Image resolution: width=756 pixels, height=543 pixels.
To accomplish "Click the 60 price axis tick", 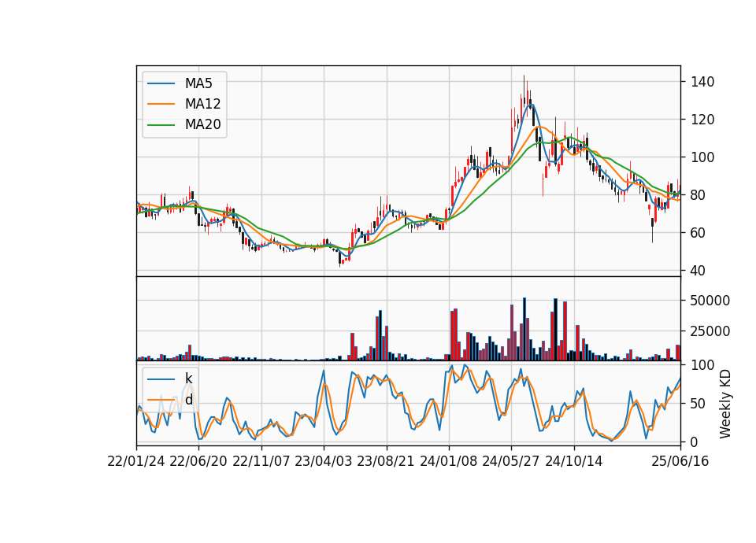I will 699,233.
